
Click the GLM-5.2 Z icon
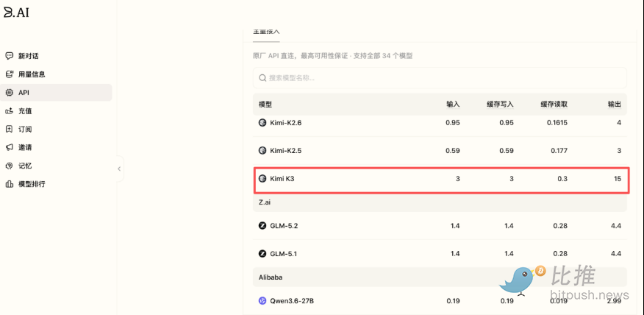[x=262, y=226]
